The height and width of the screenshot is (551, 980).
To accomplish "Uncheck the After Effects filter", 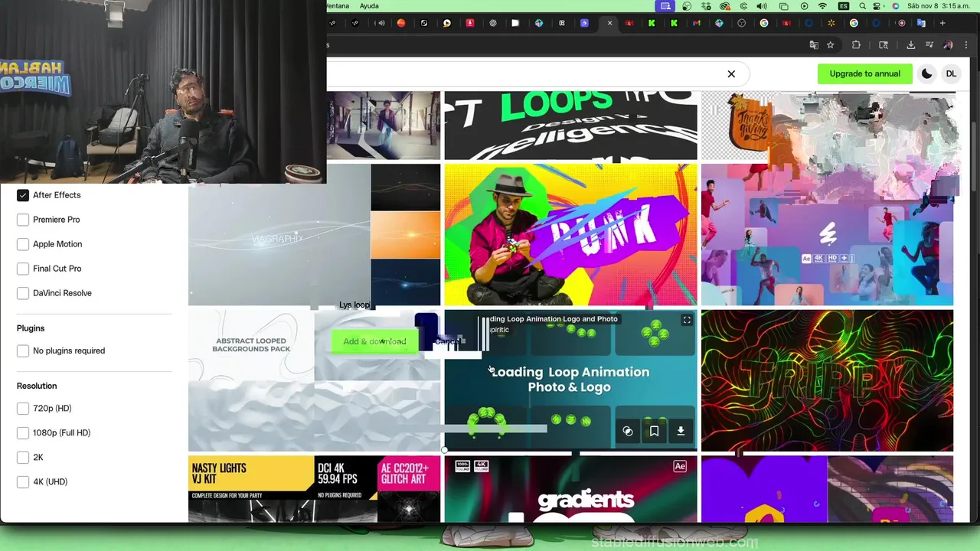I will coord(23,195).
